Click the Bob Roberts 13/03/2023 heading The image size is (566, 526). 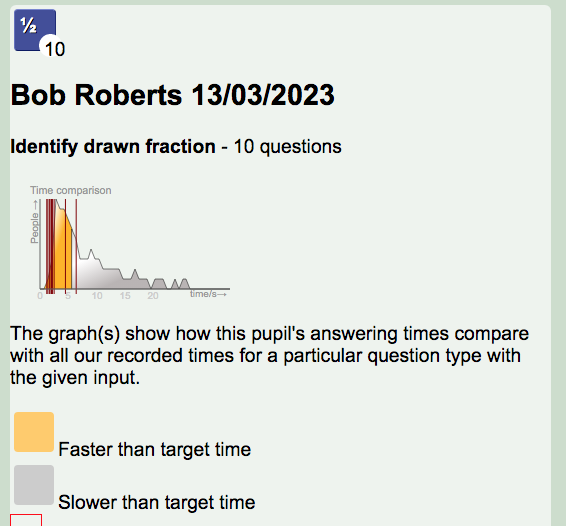pyautogui.click(x=173, y=95)
